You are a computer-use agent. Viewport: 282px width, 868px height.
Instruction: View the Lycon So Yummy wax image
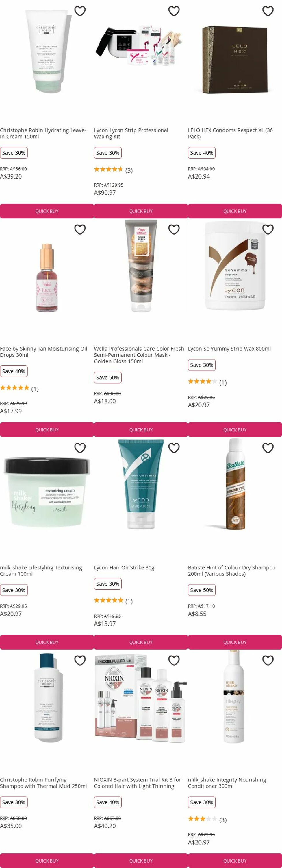coord(235,266)
